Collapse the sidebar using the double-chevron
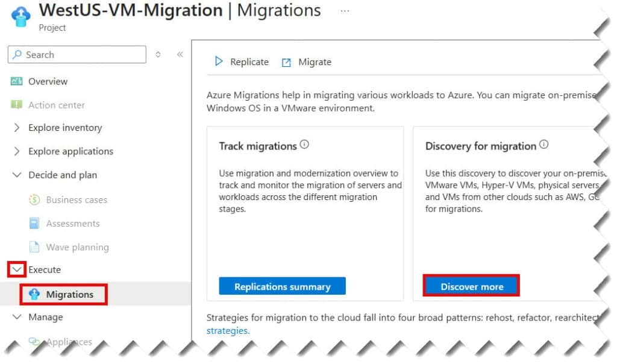This screenshot has height=364, width=617. (x=179, y=54)
